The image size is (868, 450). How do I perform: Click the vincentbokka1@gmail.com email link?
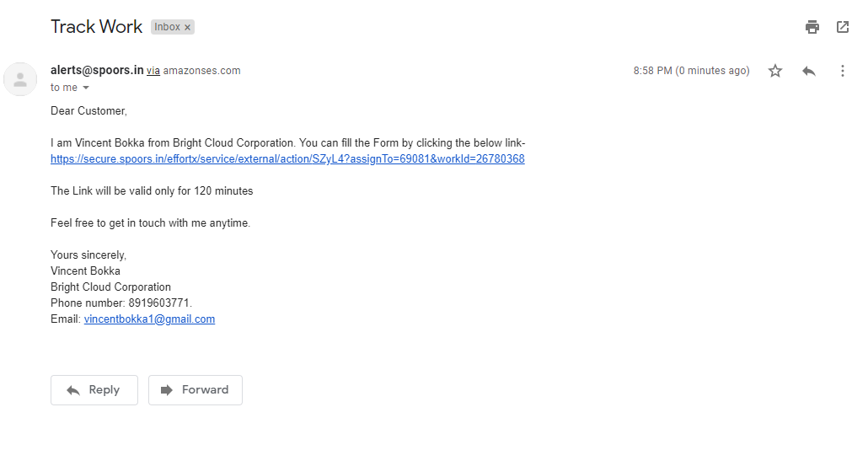(x=149, y=319)
